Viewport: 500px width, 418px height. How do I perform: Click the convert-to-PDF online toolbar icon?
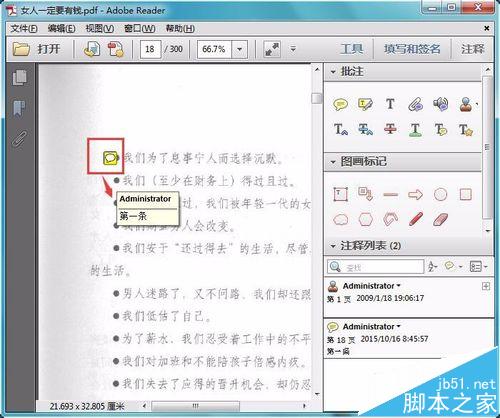(x=92, y=49)
